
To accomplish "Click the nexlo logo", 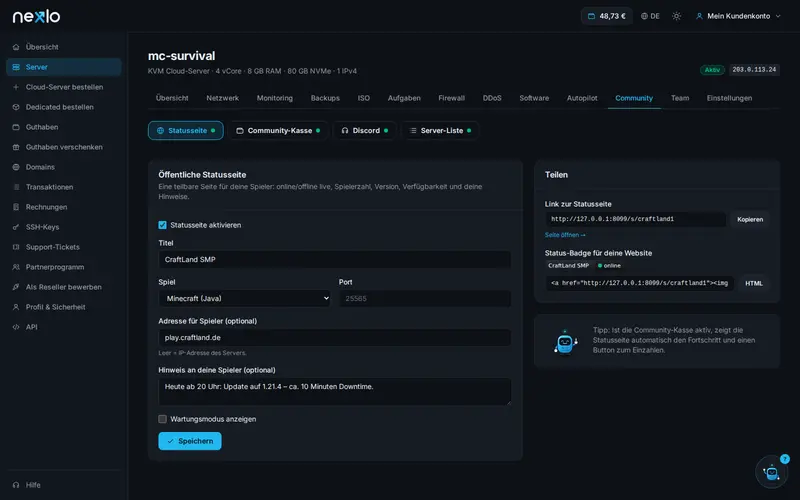I will (36, 16).
